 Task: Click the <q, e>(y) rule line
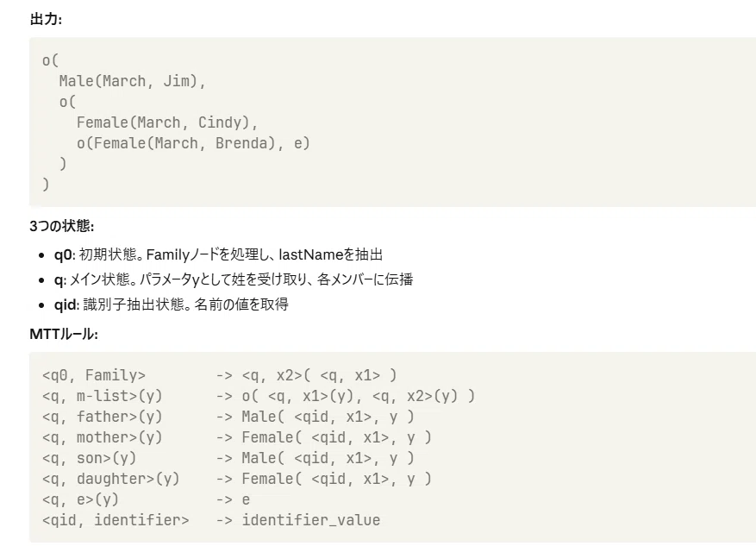(146, 499)
